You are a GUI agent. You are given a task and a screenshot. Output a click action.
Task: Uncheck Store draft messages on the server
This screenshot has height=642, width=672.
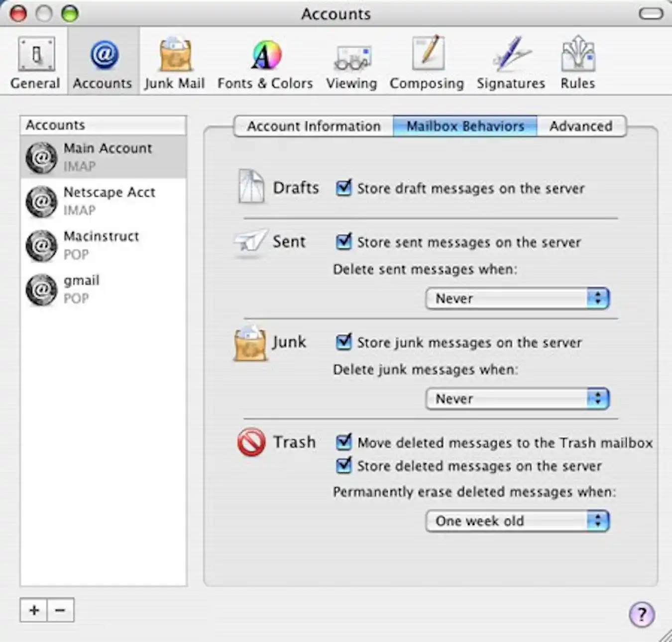344,188
